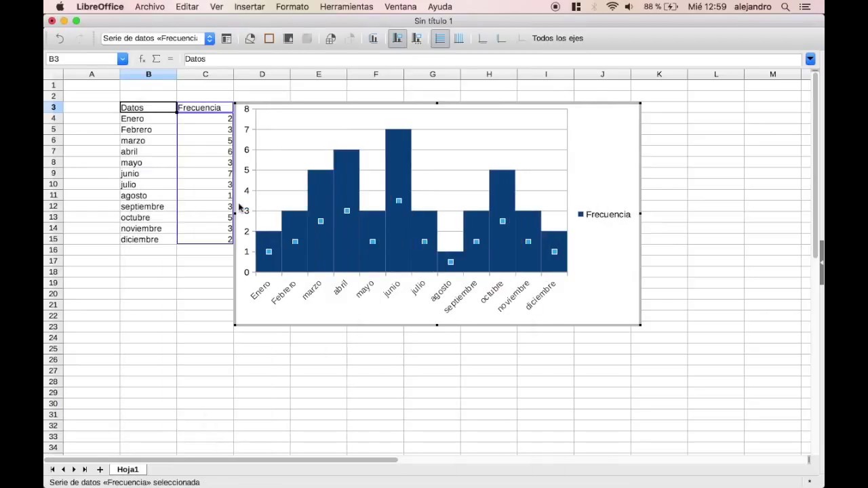Open chart element selector dropdown

(x=210, y=39)
